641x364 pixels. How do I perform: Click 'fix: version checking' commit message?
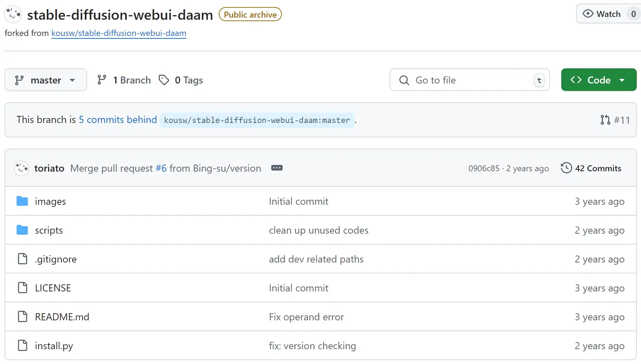click(x=312, y=346)
